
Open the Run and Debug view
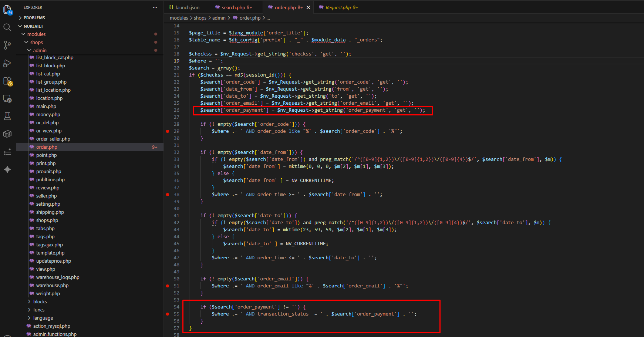click(x=7, y=63)
